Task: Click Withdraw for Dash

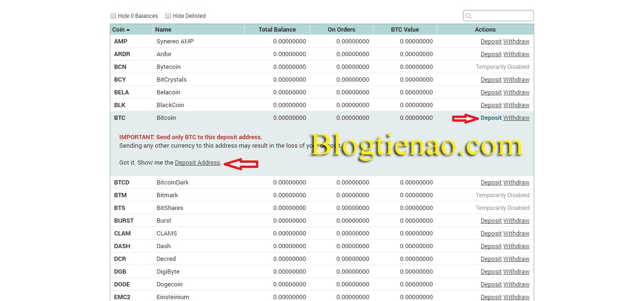Action: pos(516,246)
